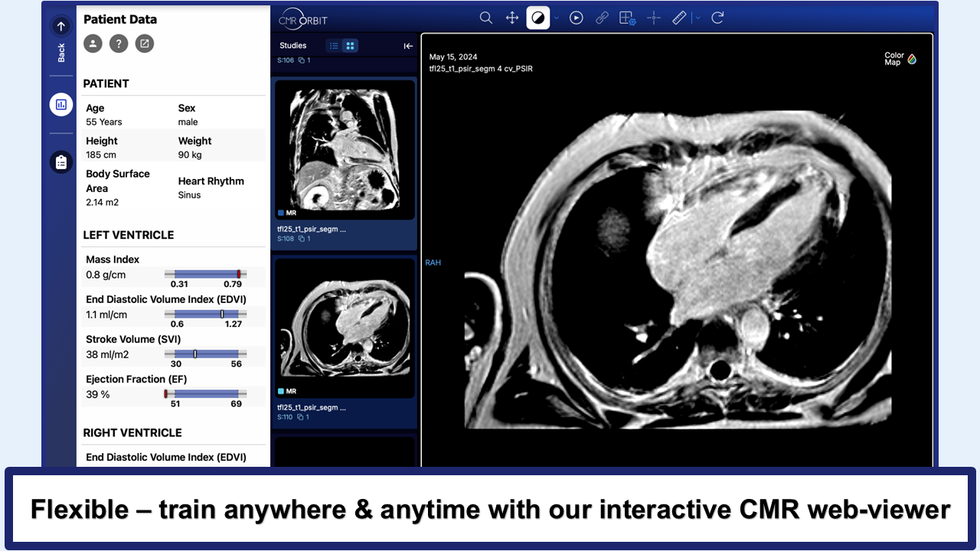This screenshot has width=980, height=551.
Task: Click the link series chain icon
Action: [x=602, y=18]
